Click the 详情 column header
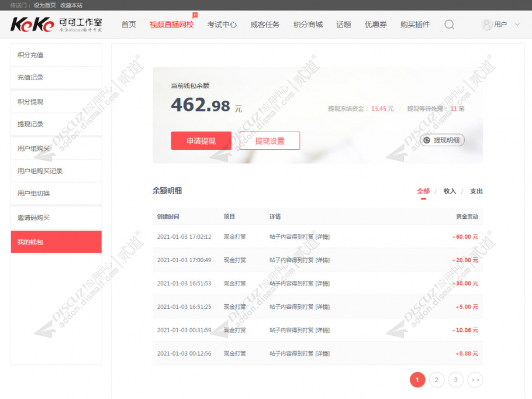 coord(275,216)
